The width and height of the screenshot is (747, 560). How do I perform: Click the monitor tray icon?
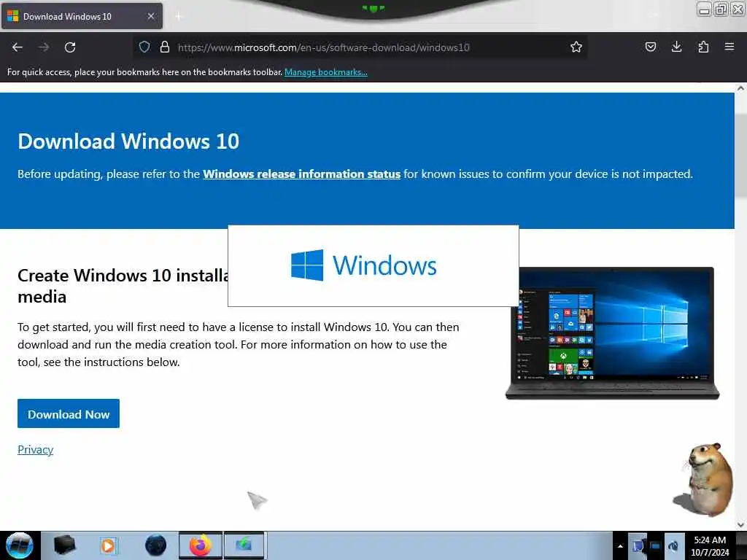point(656,545)
